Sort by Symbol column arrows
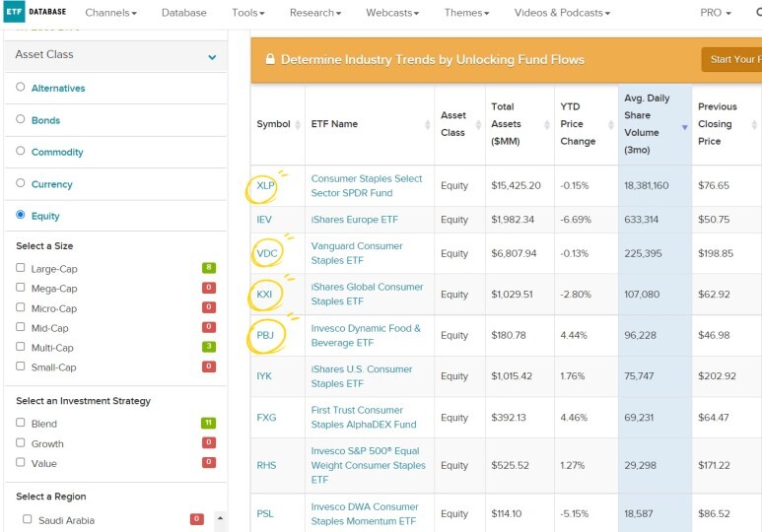This screenshot has height=532, width=762. pyautogui.click(x=298, y=124)
